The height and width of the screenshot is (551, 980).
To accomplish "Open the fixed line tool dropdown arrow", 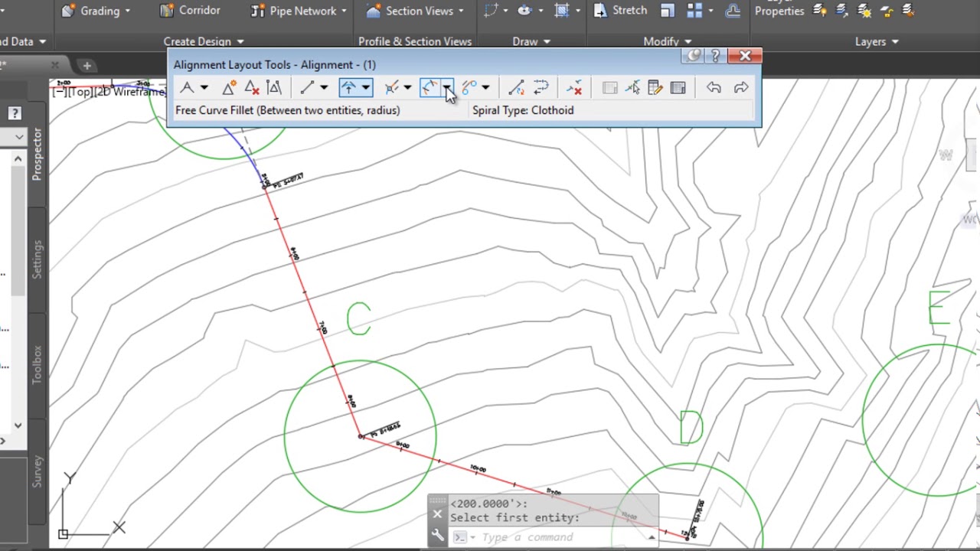I will pyautogui.click(x=324, y=88).
